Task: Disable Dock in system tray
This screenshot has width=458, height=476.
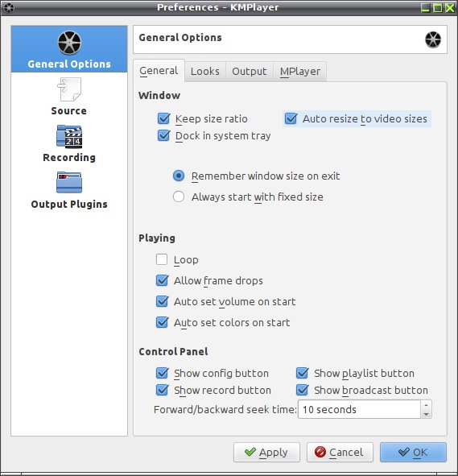Action: (163, 135)
